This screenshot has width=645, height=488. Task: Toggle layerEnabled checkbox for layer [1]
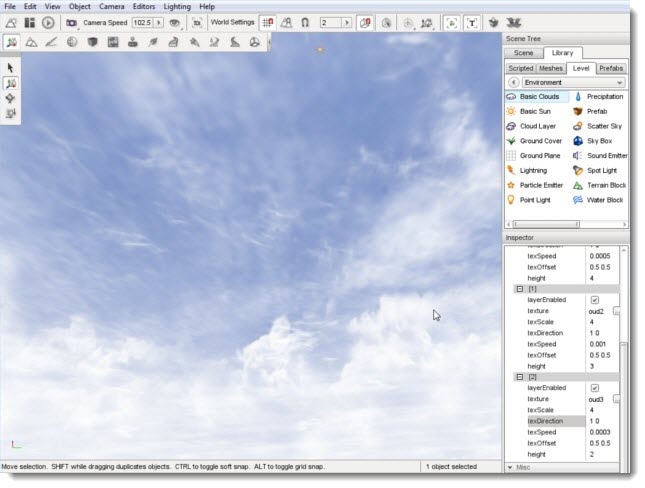595,300
